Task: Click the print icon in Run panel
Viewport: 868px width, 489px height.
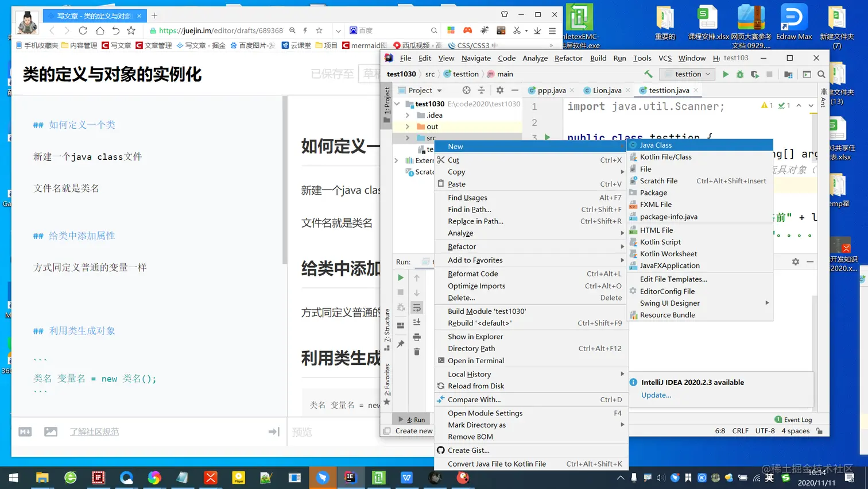Action: pos(417,337)
